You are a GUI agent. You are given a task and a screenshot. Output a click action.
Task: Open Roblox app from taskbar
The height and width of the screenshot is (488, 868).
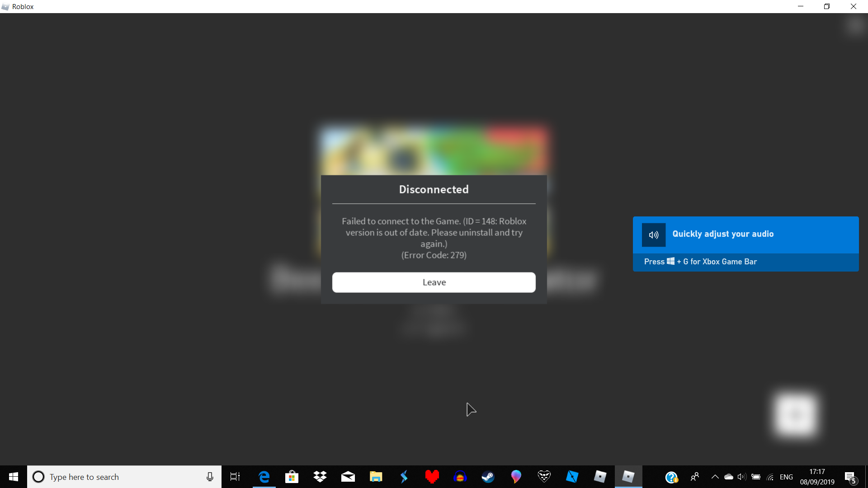[x=628, y=477]
